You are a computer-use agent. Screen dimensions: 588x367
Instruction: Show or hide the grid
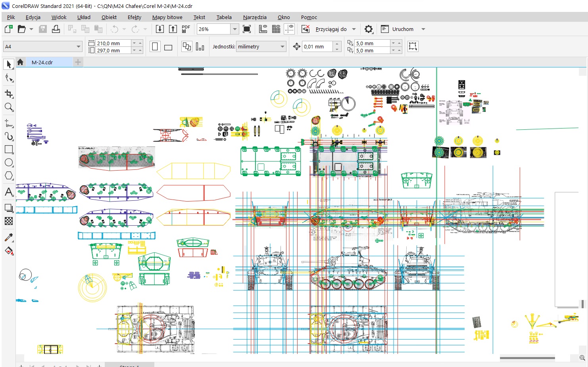click(x=276, y=29)
